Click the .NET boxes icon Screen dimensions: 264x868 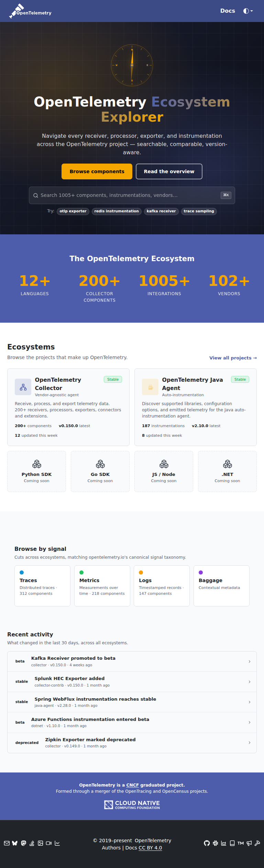coord(228,464)
